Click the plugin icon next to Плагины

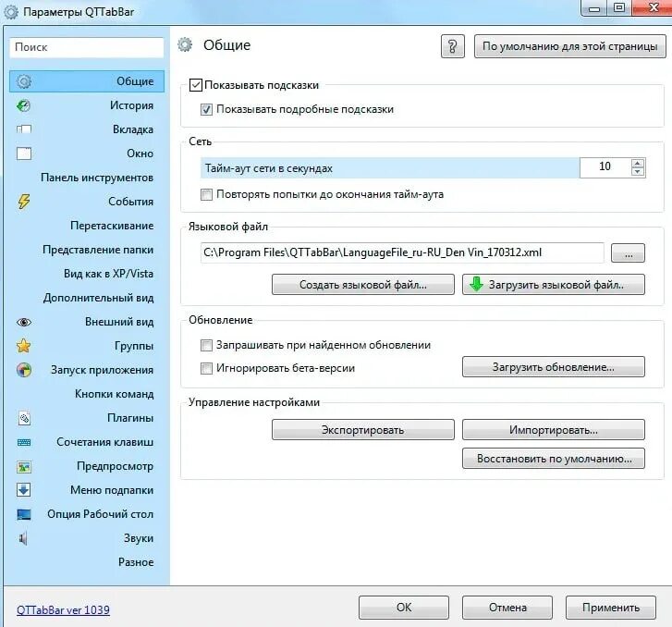coord(24,418)
